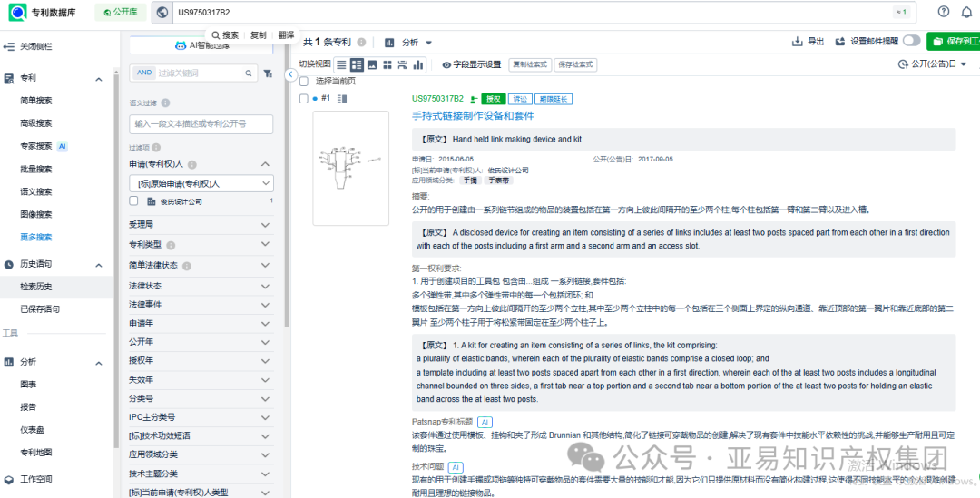Select the grid tiles view icon
Viewport: 980px width, 498px height.
387,64
